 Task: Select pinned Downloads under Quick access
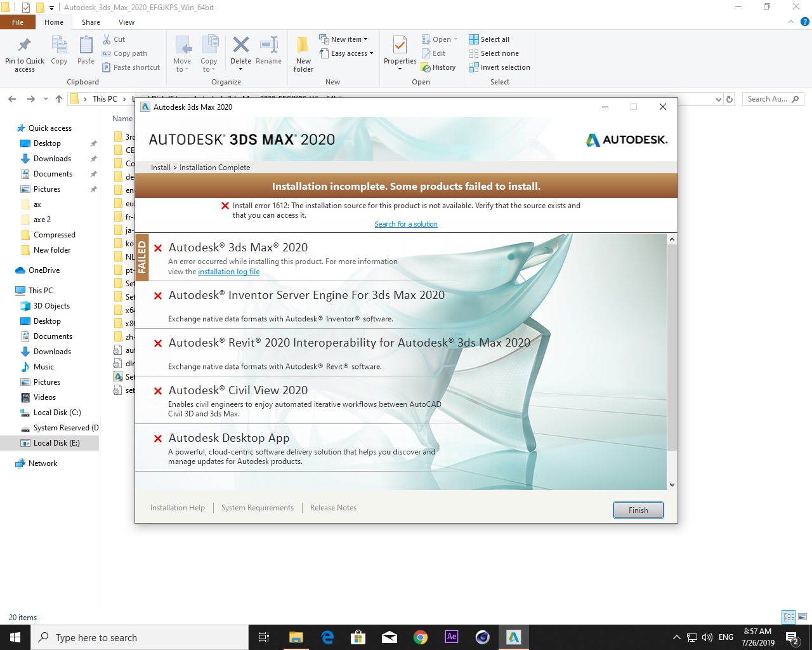[52, 159]
